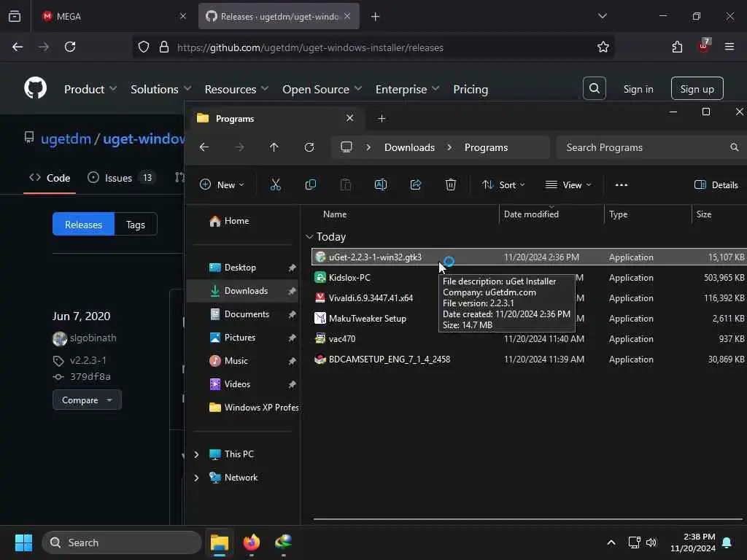The height and width of the screenshot is (560, 747).
Task: Open the Compare dropdown on GitHub
Action: tap(88, 400)
